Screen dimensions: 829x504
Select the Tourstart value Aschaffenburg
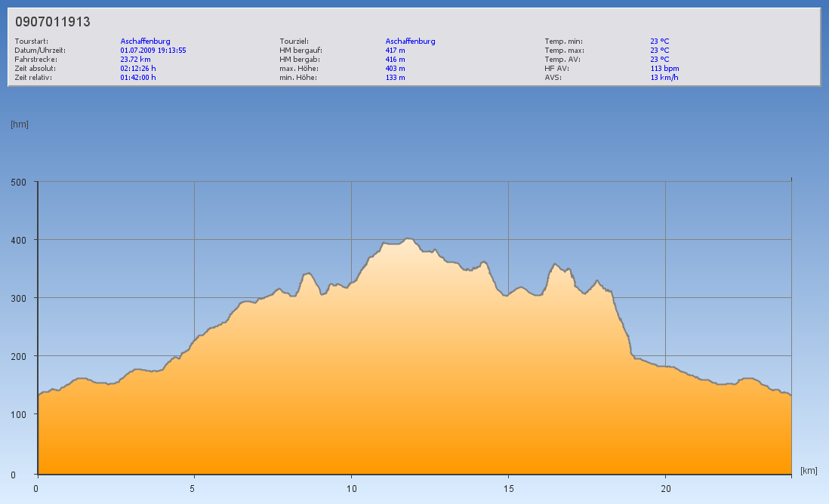click(x=145, y=41)
